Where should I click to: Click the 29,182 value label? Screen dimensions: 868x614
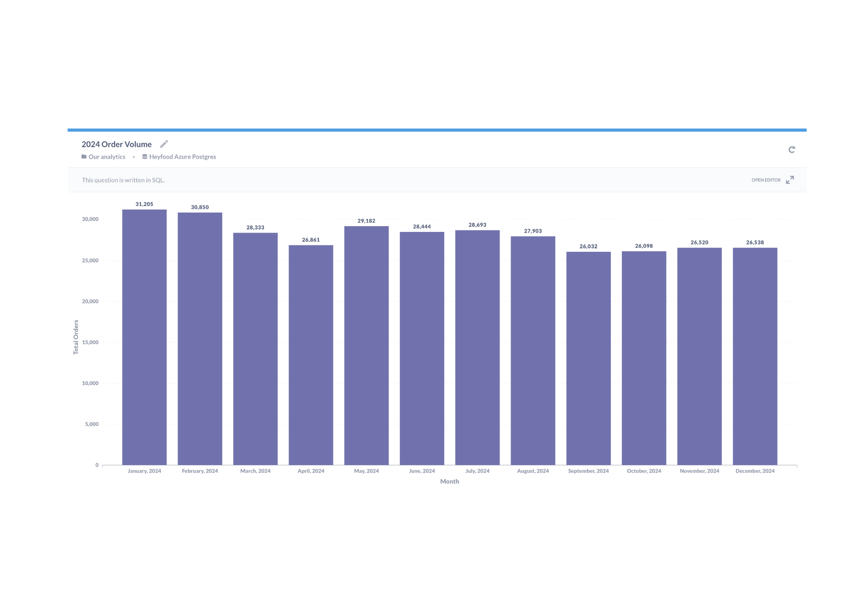click(x=367, y=221)
